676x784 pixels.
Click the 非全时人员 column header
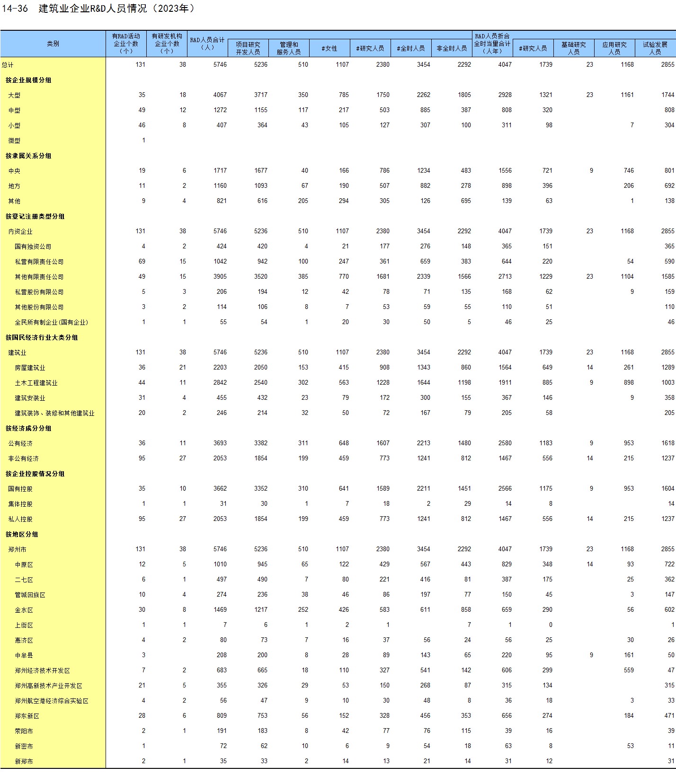pyautogui.click(x=452, y=48)
